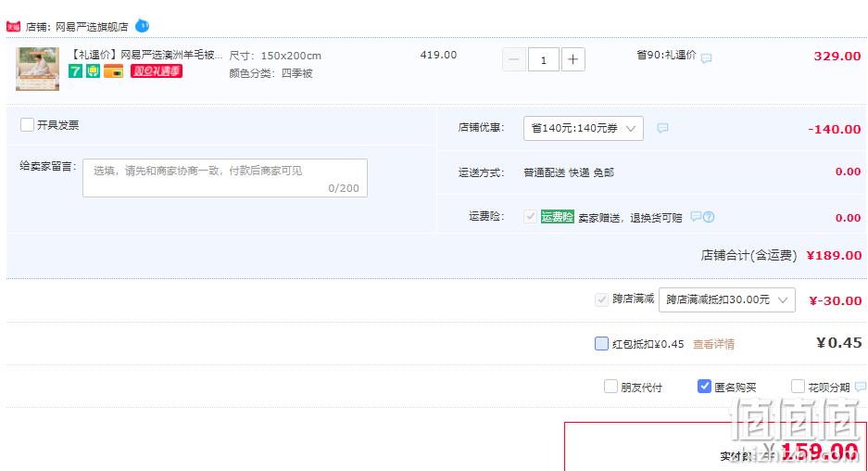
Task: Click the size text 尺寸: 150x200cm
Action: tap(275, 56)
